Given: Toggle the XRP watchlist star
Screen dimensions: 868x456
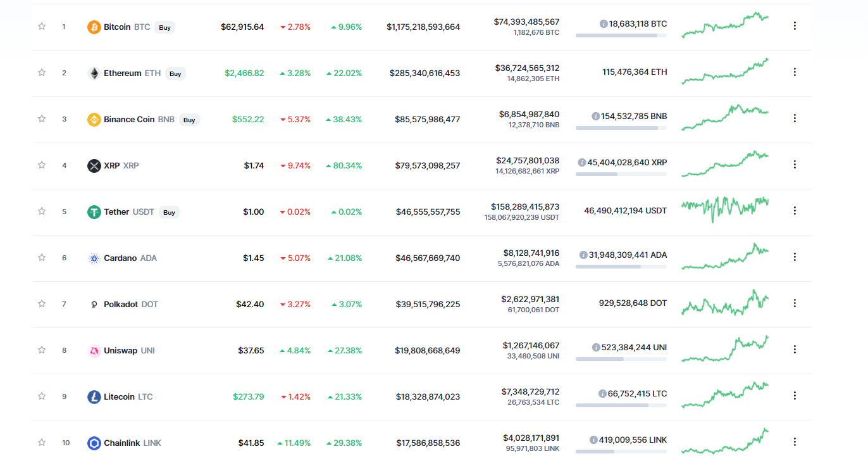Looking at the screenshot, I should (x=42, y=165).
